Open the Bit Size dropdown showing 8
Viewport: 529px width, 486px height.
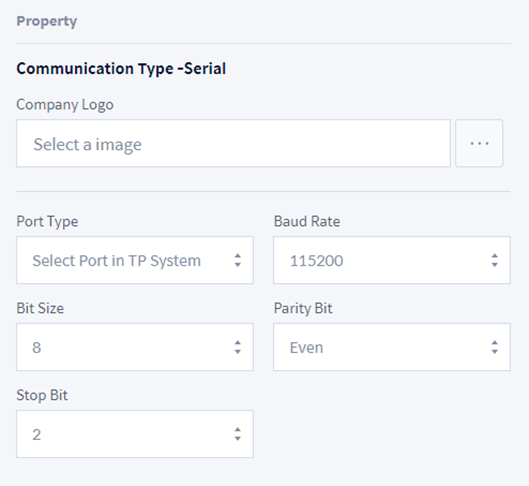click(x=135, y=347)
